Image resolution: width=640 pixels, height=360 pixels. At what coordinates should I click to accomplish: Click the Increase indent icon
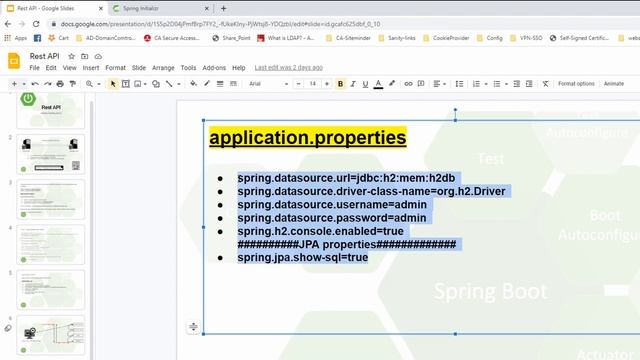529,84
